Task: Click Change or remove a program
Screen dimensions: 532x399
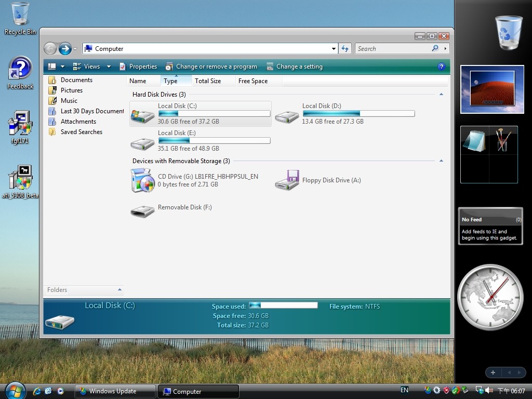Action: [x=211, y=66]
